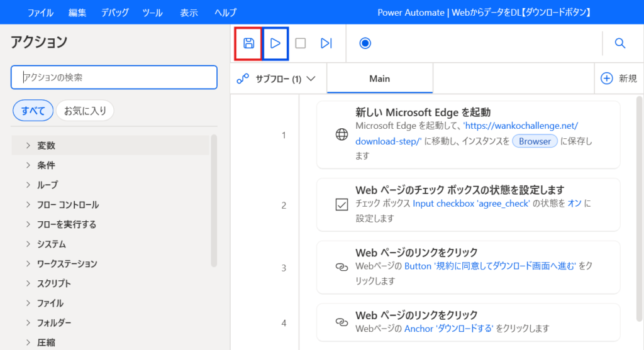Click the オン value link in step 2

coord(574,203)
